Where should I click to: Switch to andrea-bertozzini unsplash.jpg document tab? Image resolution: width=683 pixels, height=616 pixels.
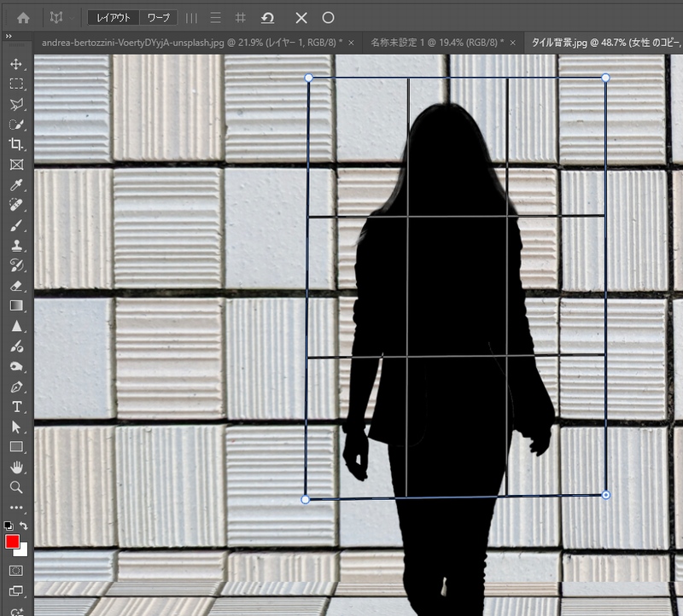pos(188,41)
